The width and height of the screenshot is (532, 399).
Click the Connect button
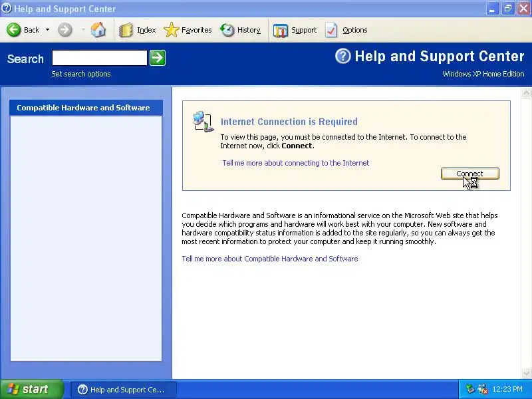[x=470, y=174]
